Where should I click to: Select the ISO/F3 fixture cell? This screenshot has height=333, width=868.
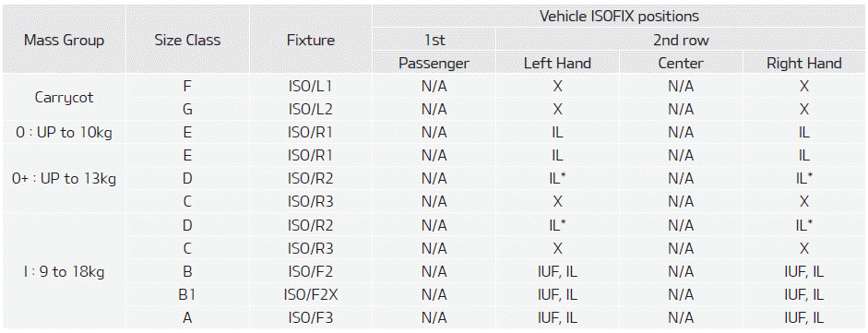(x=311, y=318)
